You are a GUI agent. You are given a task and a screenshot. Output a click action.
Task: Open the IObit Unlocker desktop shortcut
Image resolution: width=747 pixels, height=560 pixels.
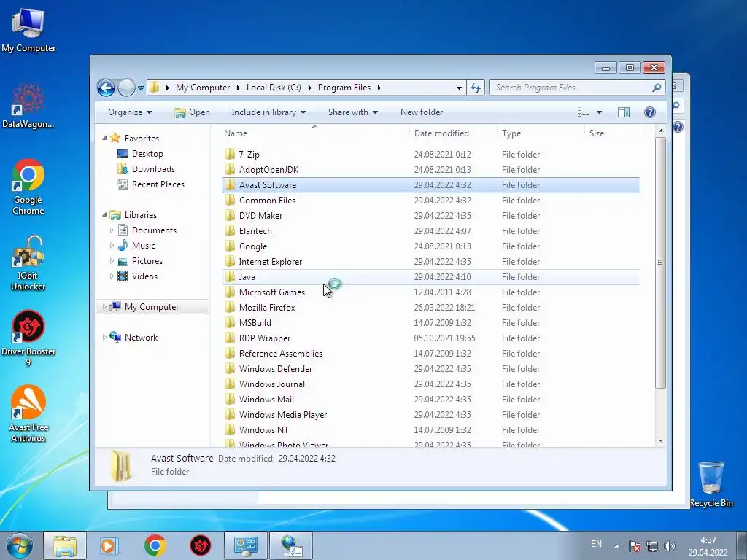28,262
